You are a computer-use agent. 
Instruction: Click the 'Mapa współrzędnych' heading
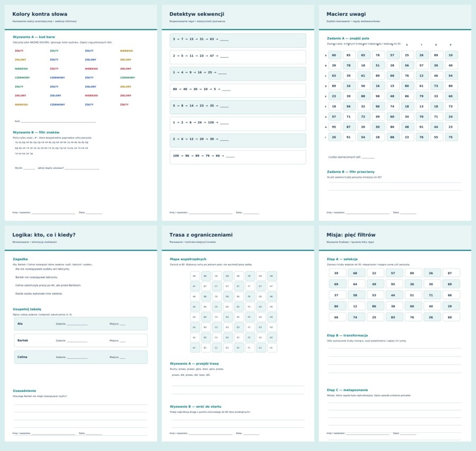coord(188,259)
